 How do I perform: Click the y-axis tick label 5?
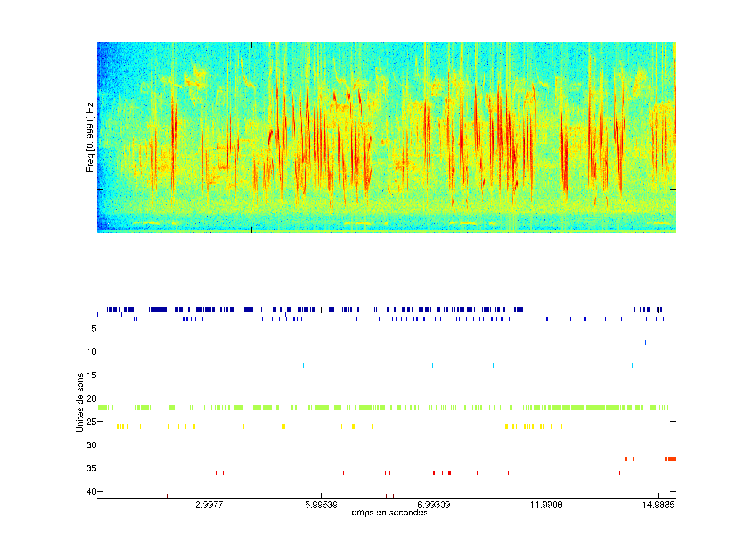(x=94, y=328)
